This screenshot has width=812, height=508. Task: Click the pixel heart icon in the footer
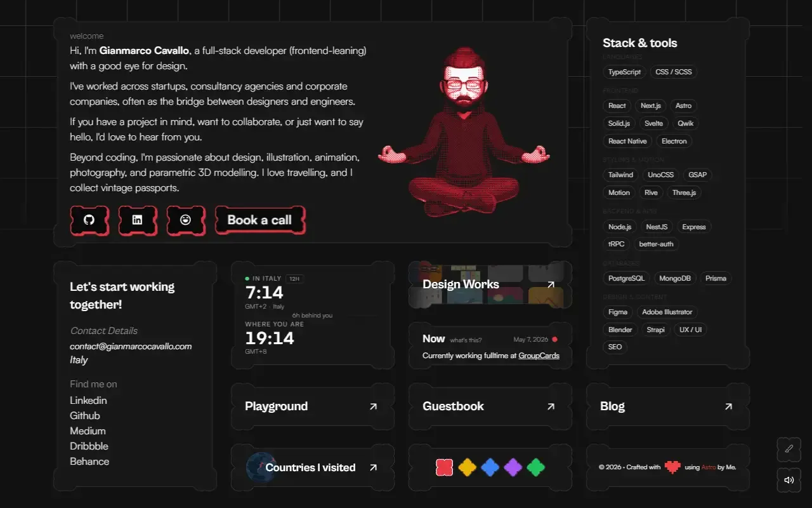(x=672, y=467)
